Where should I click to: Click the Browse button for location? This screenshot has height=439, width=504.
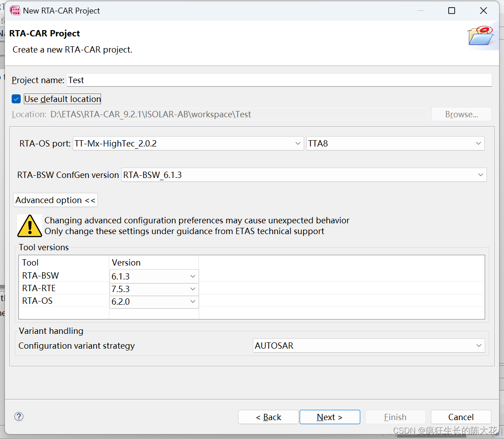(461, 114)
